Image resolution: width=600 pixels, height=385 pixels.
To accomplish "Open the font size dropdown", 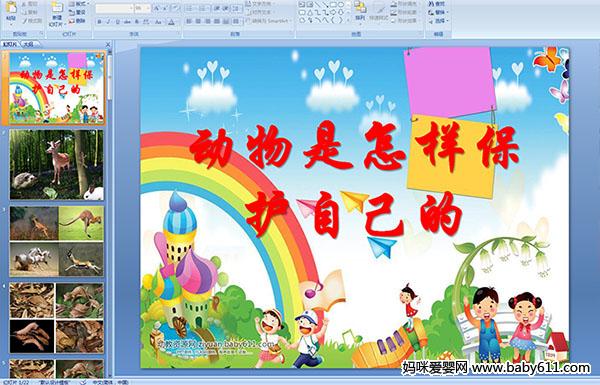I will pyautogui.click(x=142, y=8).
